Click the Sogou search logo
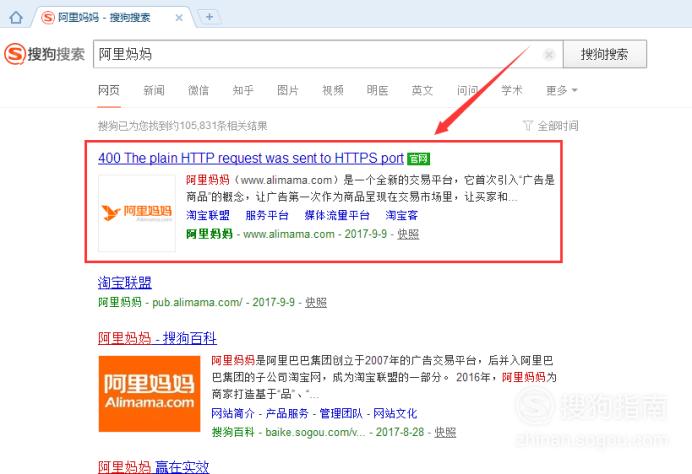 click(x=44, y=54)
